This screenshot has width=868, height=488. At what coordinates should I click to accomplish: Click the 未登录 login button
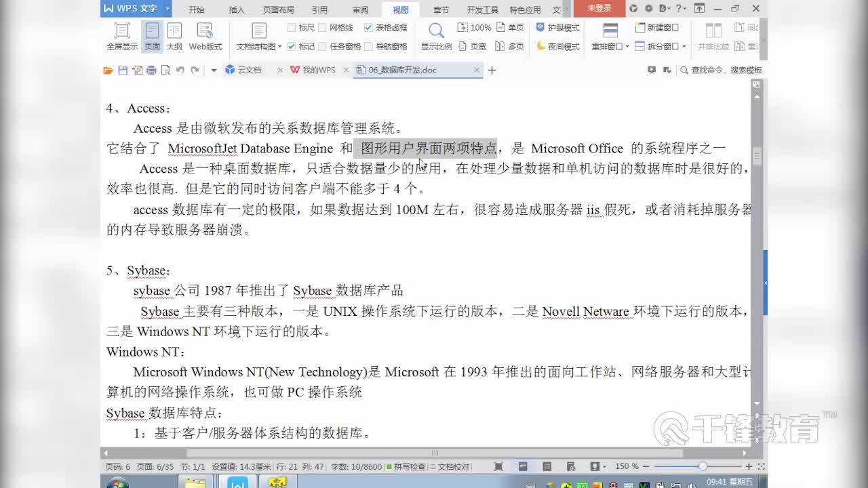601,9
